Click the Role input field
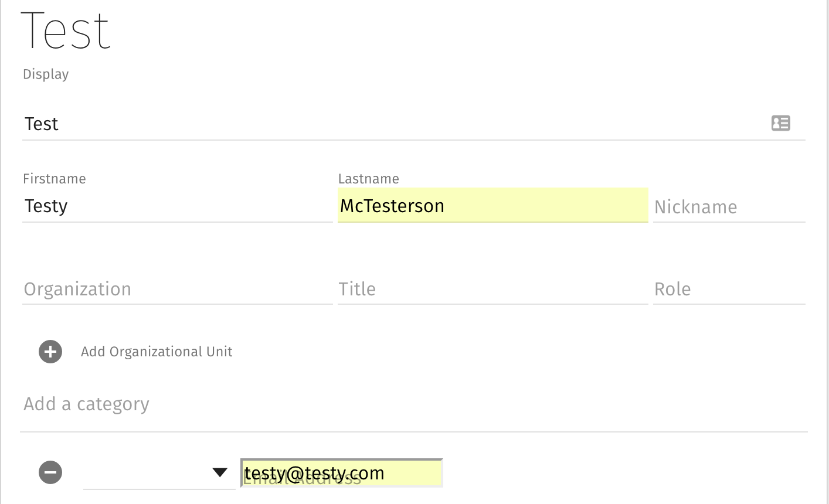Viewport: 829px width, 504px height. pos(729,289)
